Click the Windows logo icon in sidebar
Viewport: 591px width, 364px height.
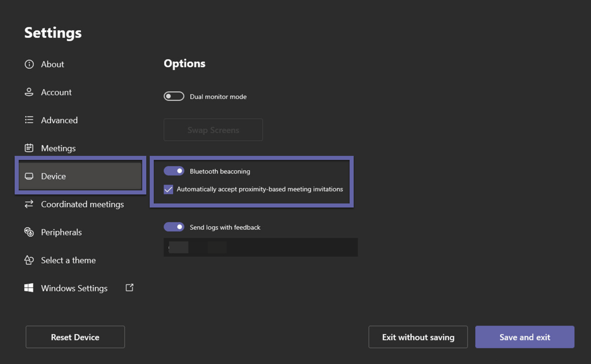pyautogui.click(x=29, y=288)
